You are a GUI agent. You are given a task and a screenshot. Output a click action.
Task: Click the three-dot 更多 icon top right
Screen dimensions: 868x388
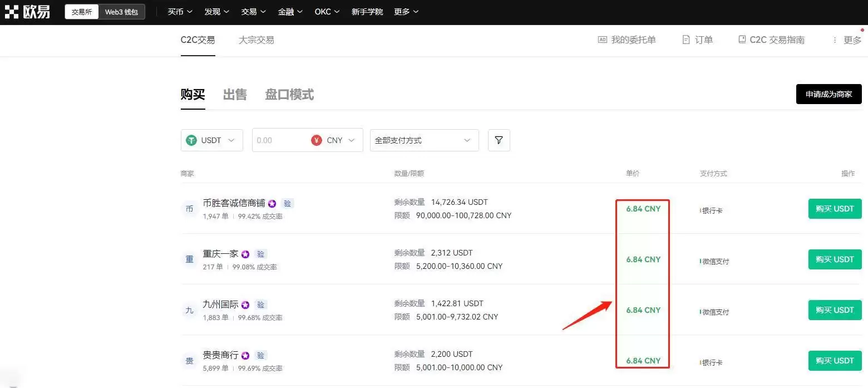click(834, 40)
